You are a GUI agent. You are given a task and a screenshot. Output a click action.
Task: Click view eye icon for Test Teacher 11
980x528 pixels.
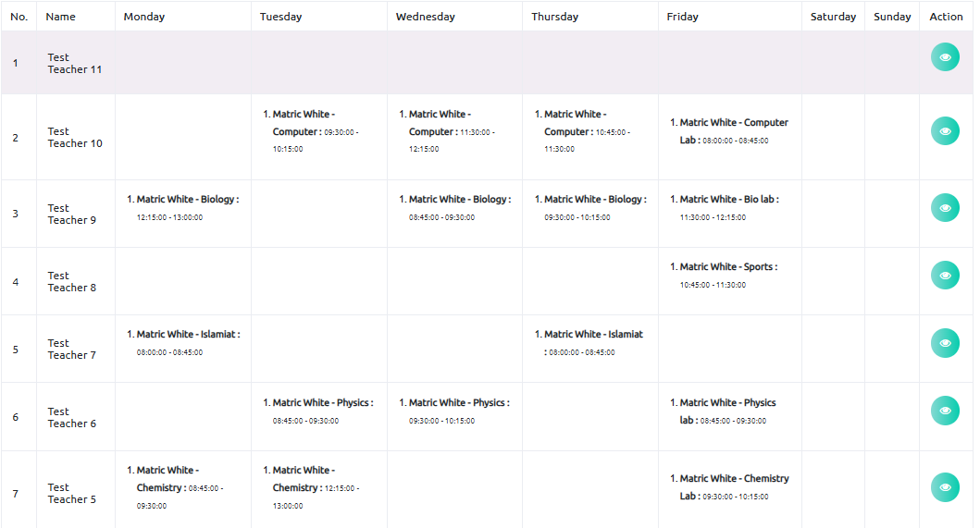click(945, 57)
